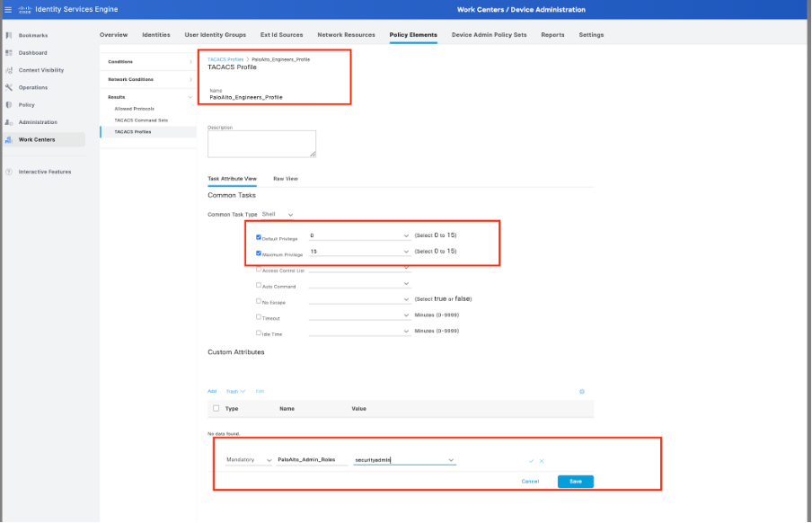812x523 pixels.
Task: Open the securityadmin value dropdown
Action: (404, 460)
